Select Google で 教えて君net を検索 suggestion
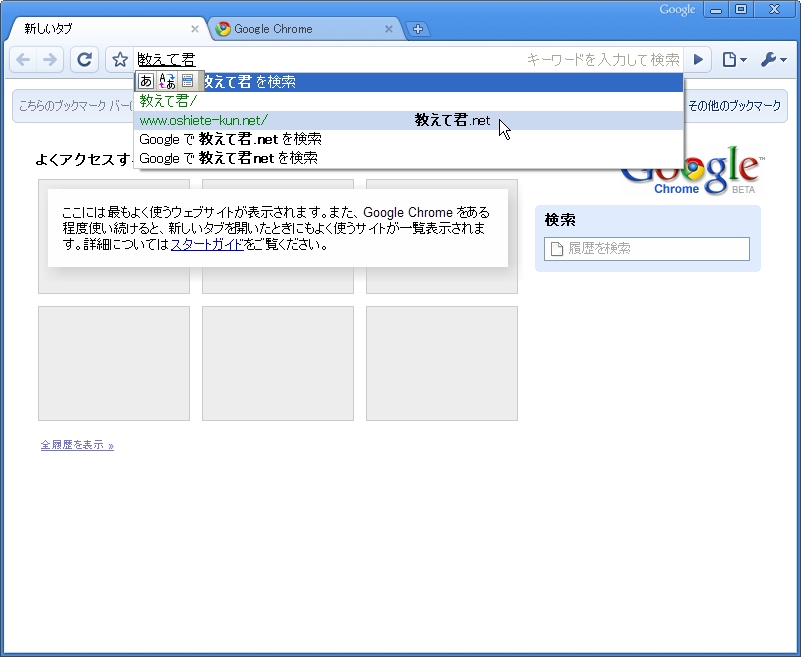Viewport: 801px width, 657px height. [x=409, y=158]
